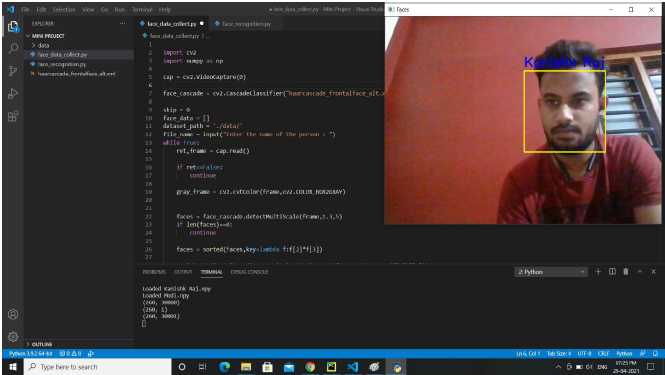Viewport: 665px width, 375px height.
Task: Split the terminal panel
Action: tap(612, 271)
